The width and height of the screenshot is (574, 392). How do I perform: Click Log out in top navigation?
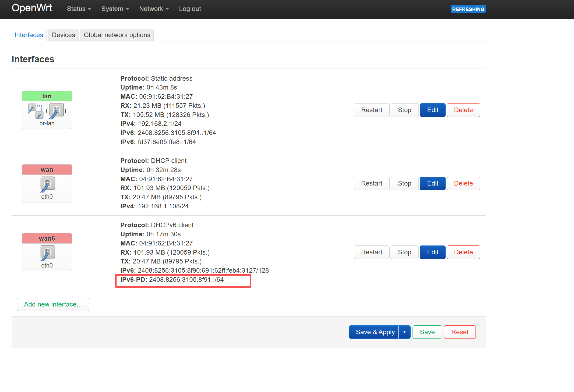190,9
